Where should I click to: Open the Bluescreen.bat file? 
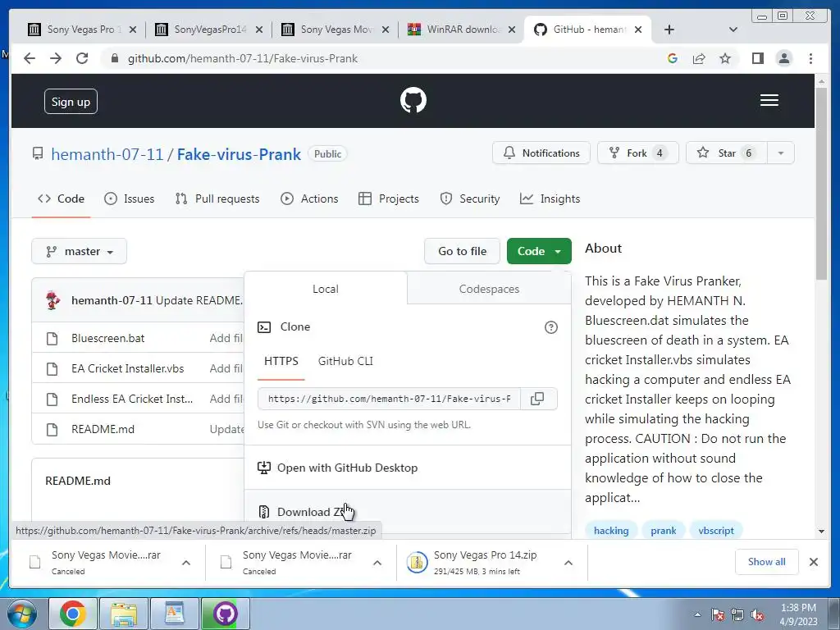107,338
